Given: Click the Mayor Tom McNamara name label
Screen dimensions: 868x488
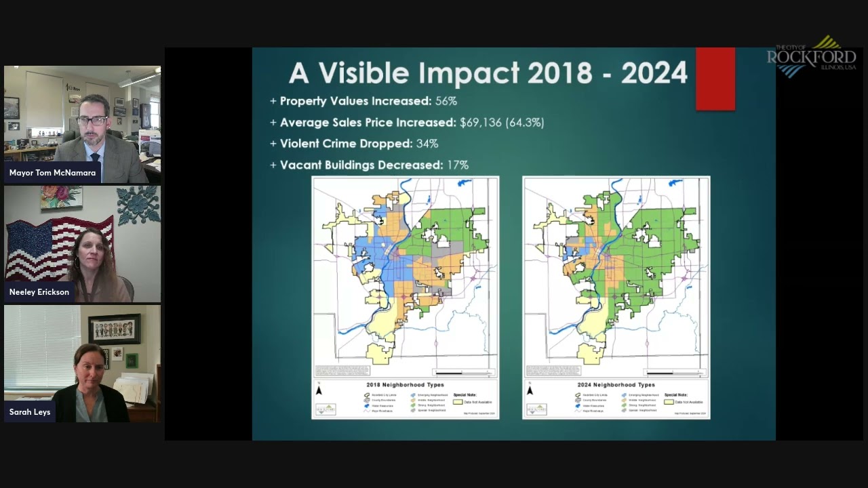Looking at the screenshot, I should [x=53, y=173].
